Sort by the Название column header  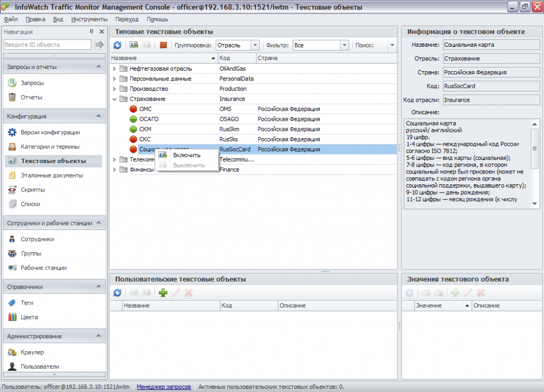pos(163,58)
